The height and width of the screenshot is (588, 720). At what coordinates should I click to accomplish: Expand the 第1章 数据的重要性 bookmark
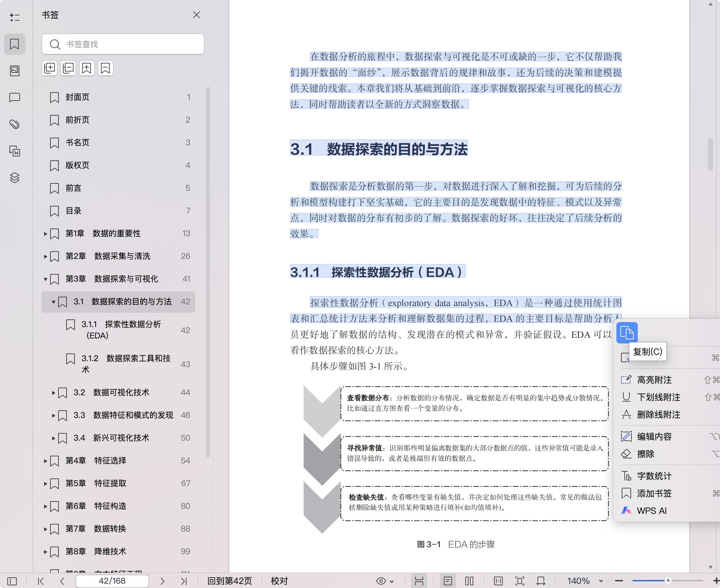[45, 234]
